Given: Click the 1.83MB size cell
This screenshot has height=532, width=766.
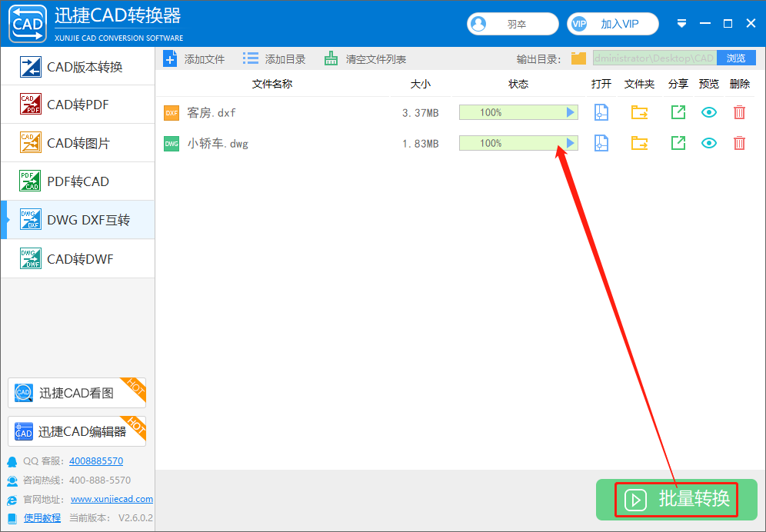Looking at the screenshot, I should pyautogui.click(x=421, y=144).
